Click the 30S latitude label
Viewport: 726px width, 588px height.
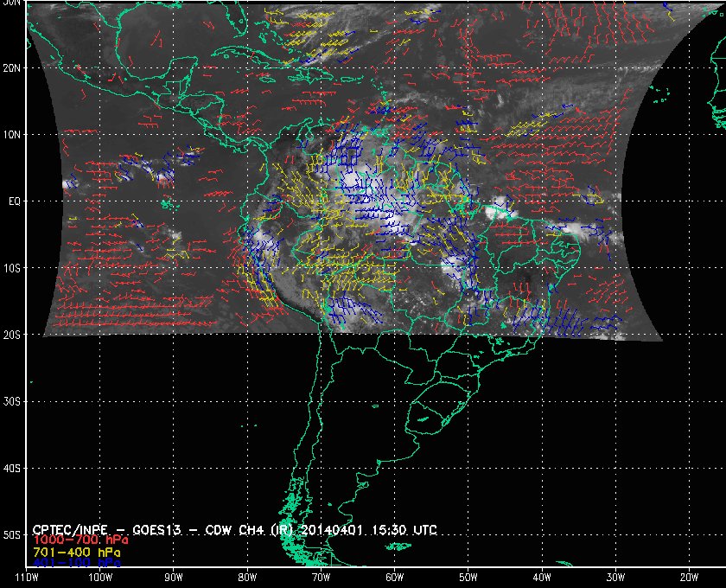pos(11,402)
